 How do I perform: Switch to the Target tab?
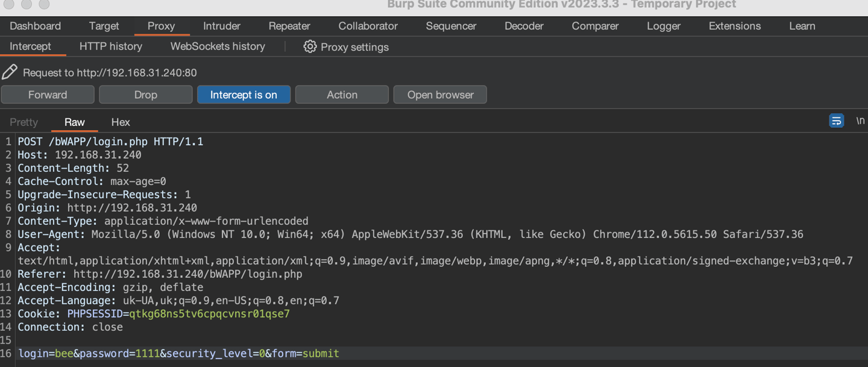tap(104, 26)
